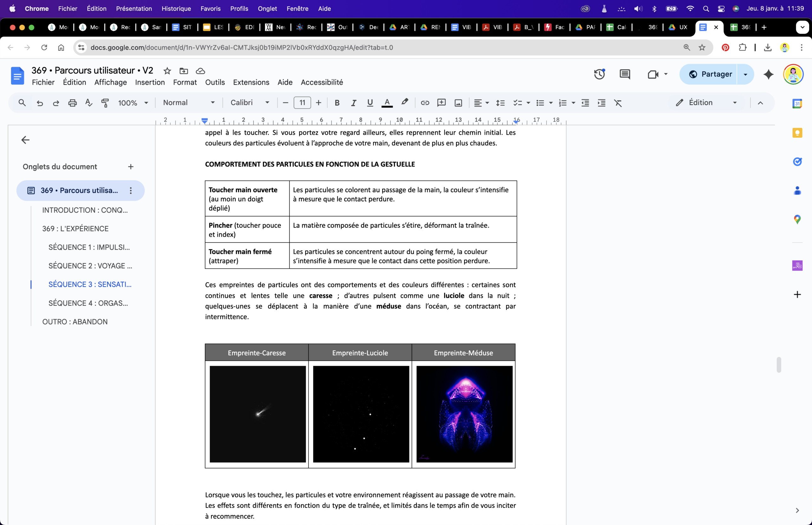Click the insert link icon
The width and height of the screenshot is (812, 525).
click(425, 102)
